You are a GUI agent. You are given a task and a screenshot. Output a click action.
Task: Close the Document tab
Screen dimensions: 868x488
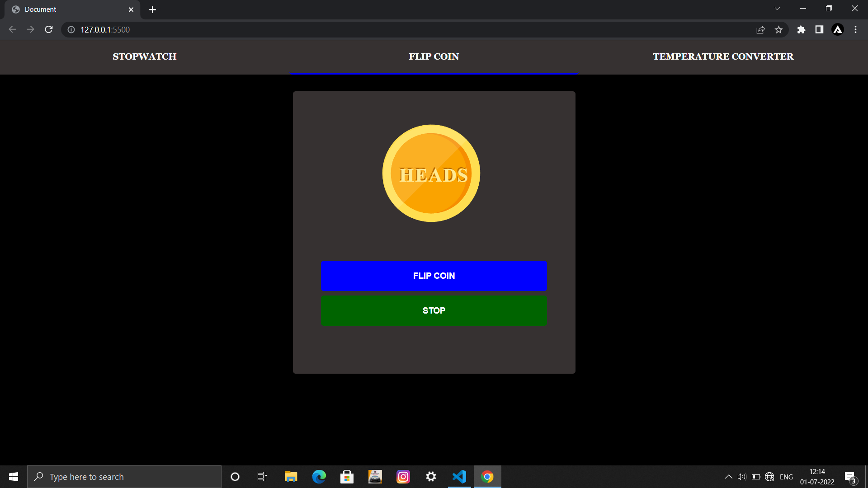pyautogui.click(x=131, y=9)
